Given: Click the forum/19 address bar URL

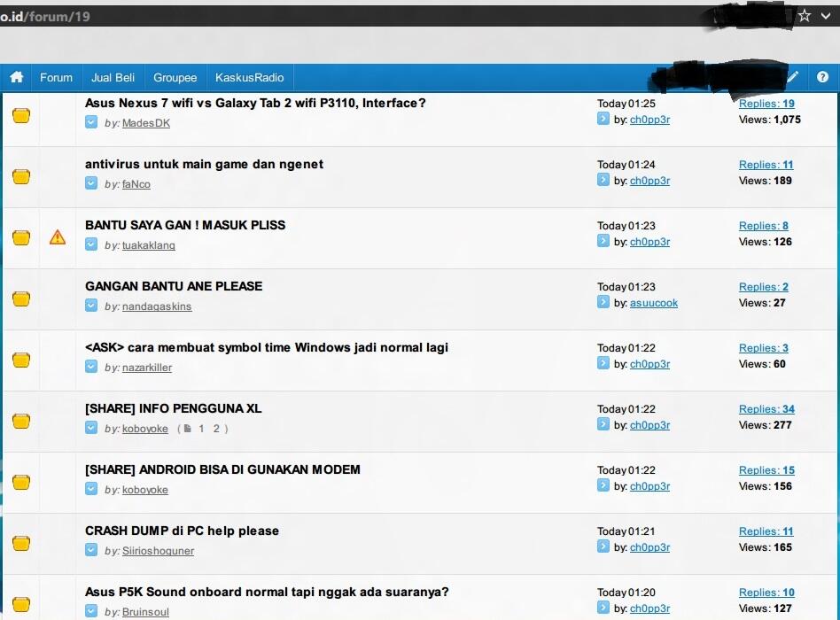Looking at the screenshot, I should pyautogui.click(x=45, y=17).
